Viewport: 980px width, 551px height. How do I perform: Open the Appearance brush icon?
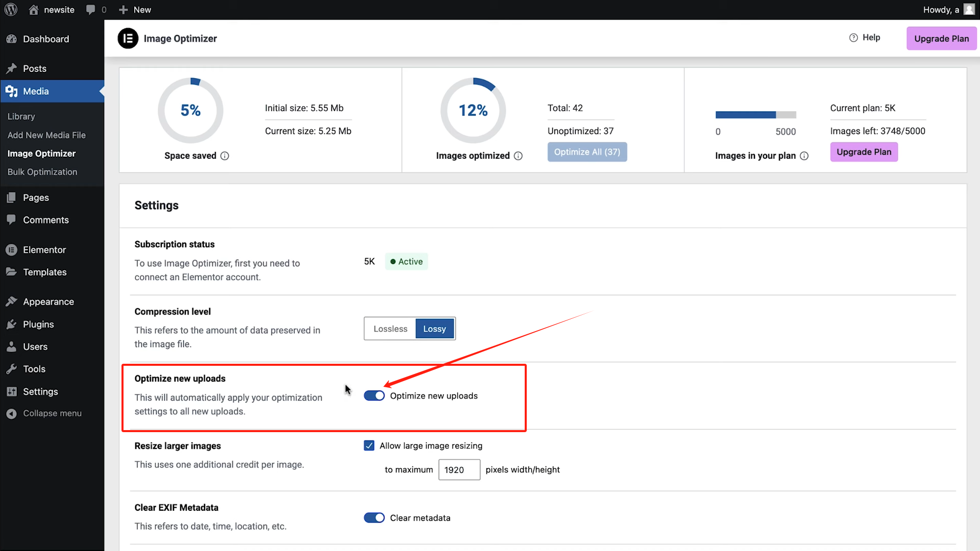pyautogui.click(x=11, y=301)
